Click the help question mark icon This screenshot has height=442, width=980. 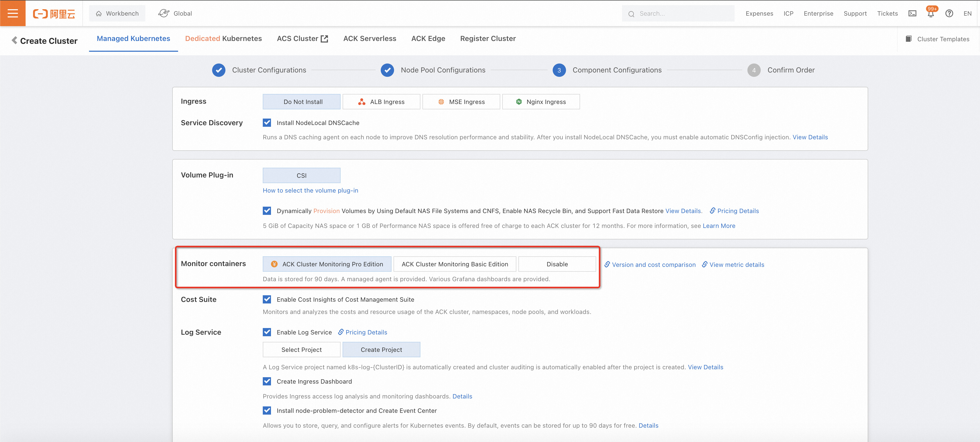(949, 14)
